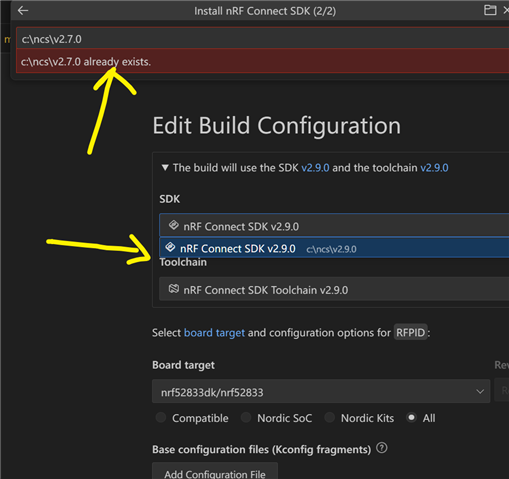Viewport: 509px width, 479px height.
Task: Click the SDK v2.9.0 version link
Action: click(315, 168)
